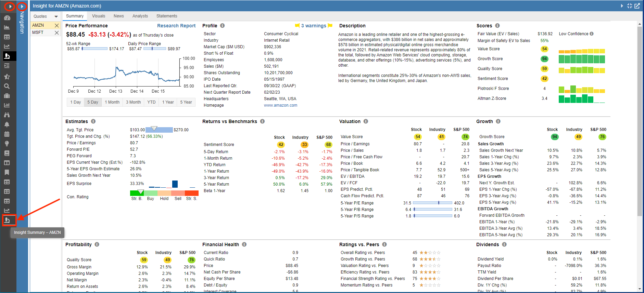Click info icon beside Scores heading
Viewport: 644px width, 293px height.
coord(497,26)
